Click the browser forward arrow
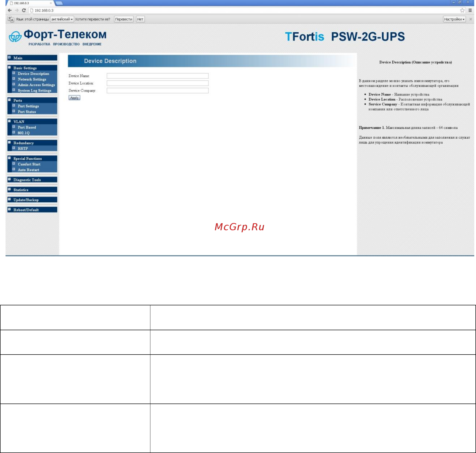 [x=17, y=10]
